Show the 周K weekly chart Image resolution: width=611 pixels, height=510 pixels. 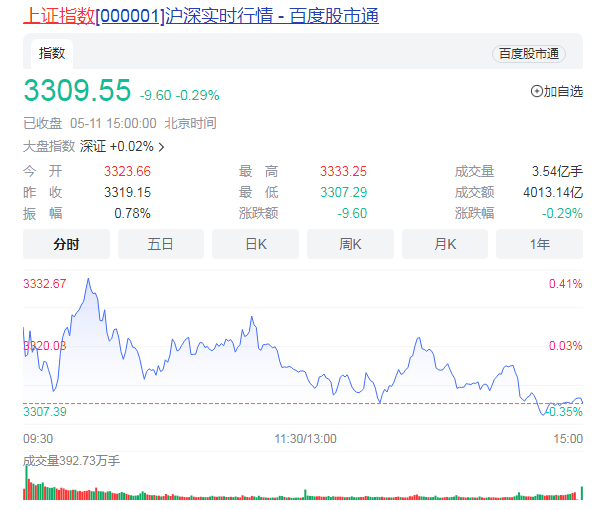[350, 244]
